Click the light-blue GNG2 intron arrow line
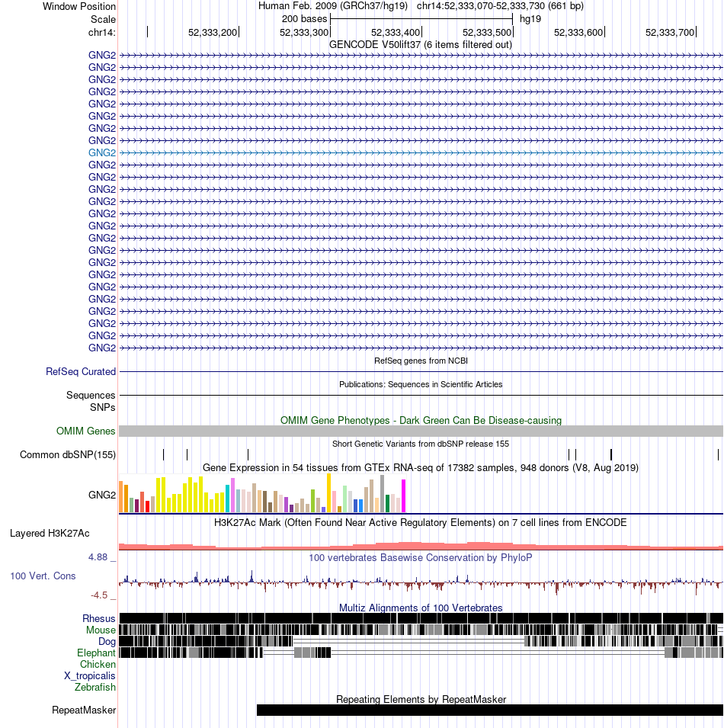Viewport: 724px width, 728px height. 421,152
